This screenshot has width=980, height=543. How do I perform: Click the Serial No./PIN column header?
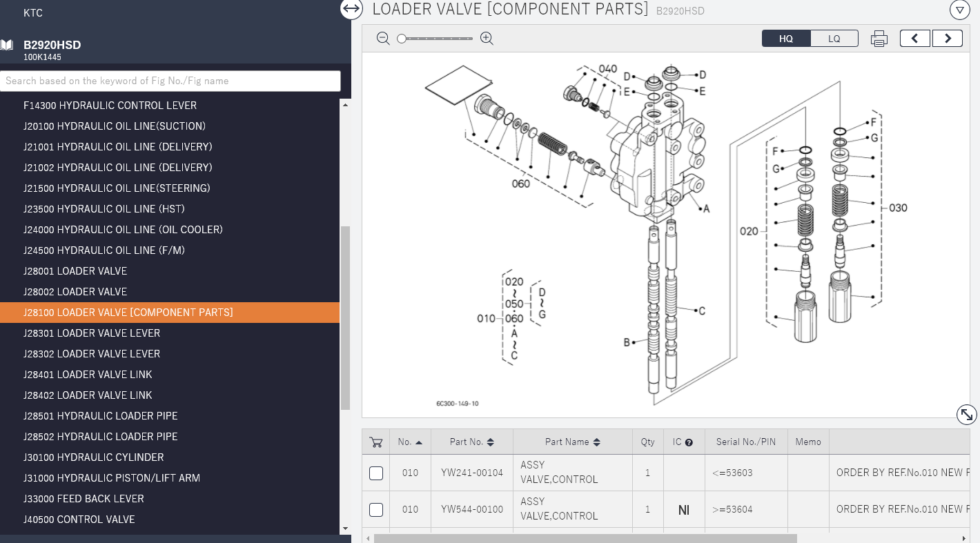click(x=746, y=442)
